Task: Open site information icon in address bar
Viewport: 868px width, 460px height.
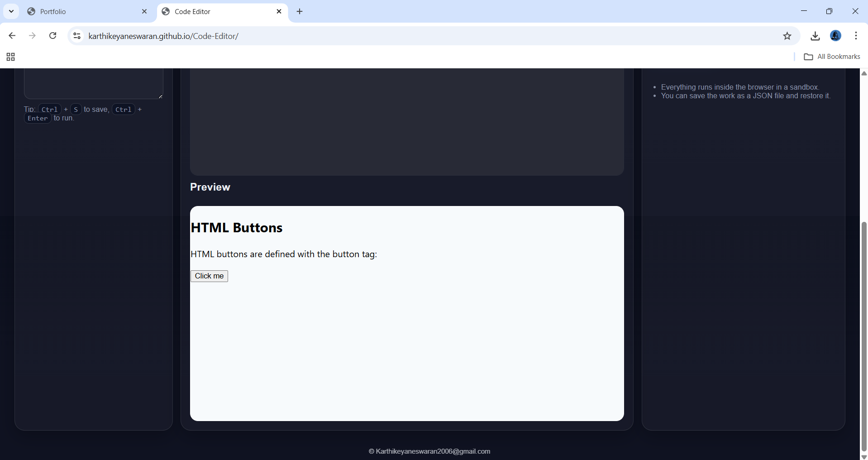Action: [77, 36]
